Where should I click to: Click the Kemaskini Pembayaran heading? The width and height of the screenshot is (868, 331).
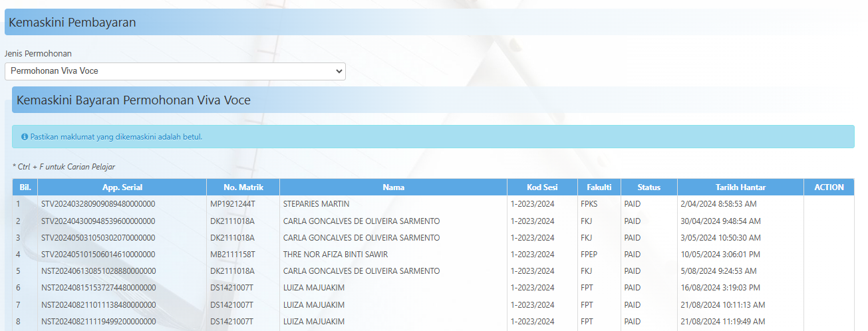(72, 23)
